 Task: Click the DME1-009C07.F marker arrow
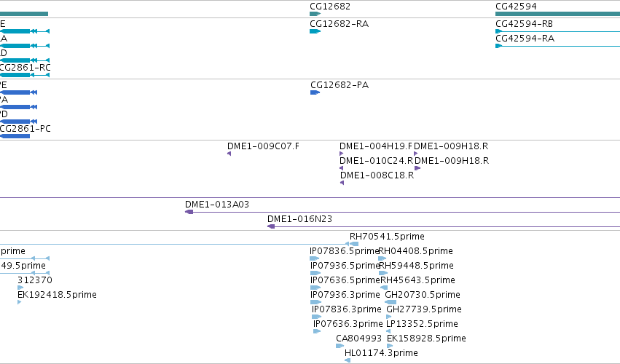(x=229, y=154)
